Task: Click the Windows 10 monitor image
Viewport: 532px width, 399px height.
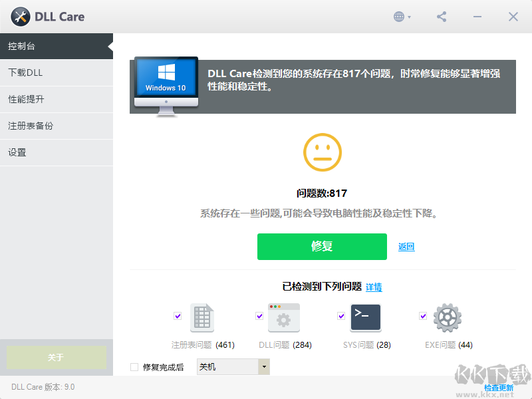Action: point(166,83)
